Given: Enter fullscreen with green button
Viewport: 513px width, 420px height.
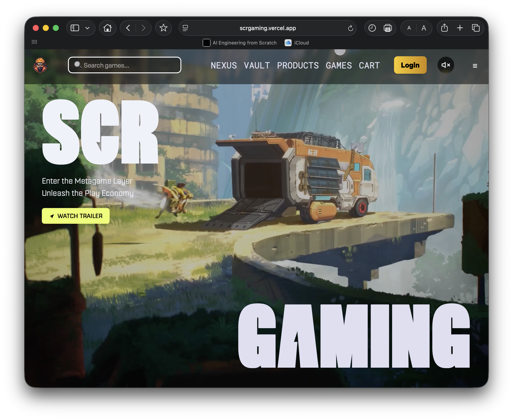Looking at the screenshot, I should click(56, 28).
